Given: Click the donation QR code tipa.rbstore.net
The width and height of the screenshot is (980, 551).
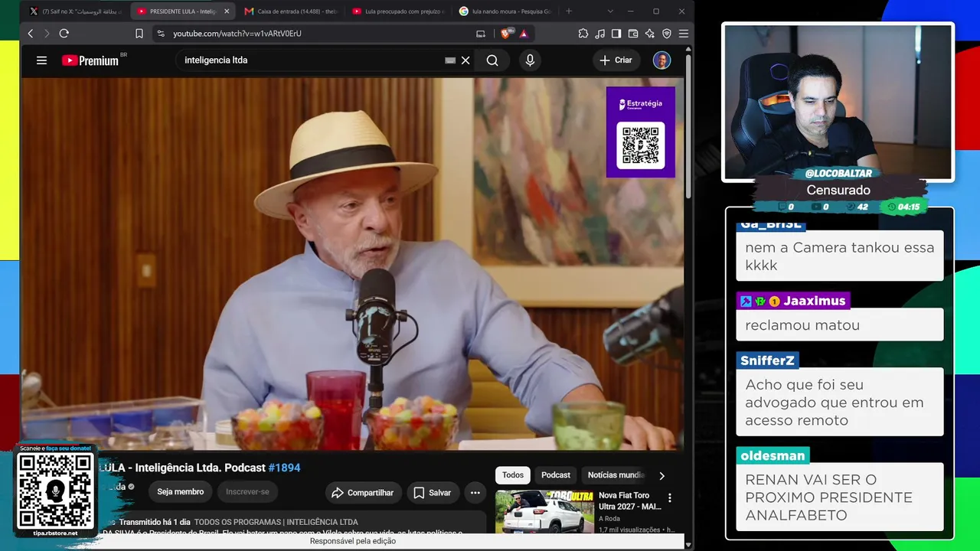Looking at the screenshot, I should pyautogui.click(x=55, y=491).
